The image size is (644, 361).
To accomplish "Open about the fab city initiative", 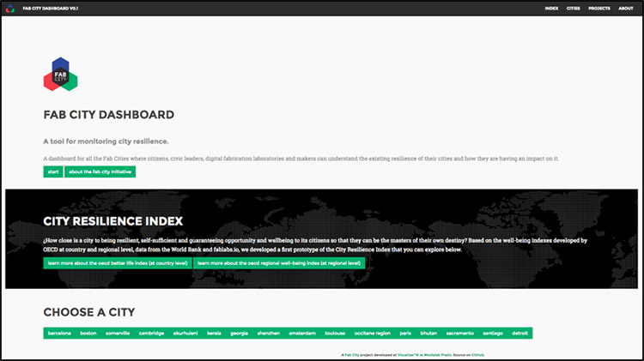I will pyautogui.click(x=100, y=171).
